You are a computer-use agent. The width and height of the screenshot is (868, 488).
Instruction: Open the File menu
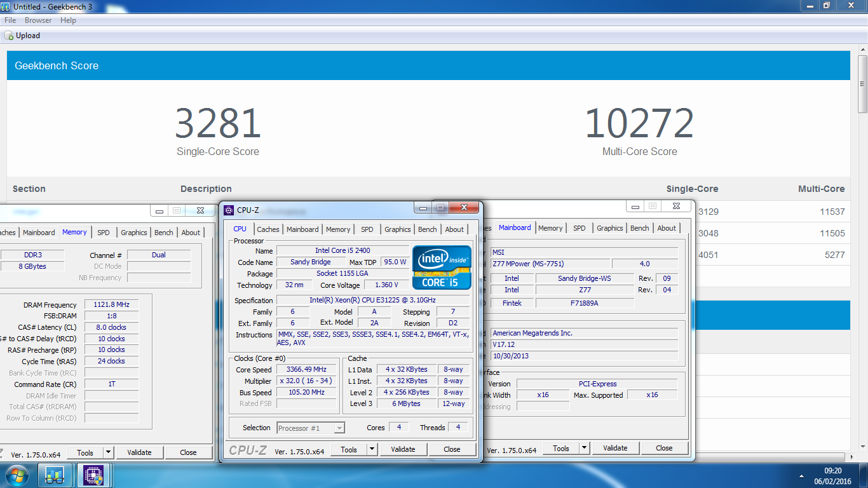tap(10, 20)
